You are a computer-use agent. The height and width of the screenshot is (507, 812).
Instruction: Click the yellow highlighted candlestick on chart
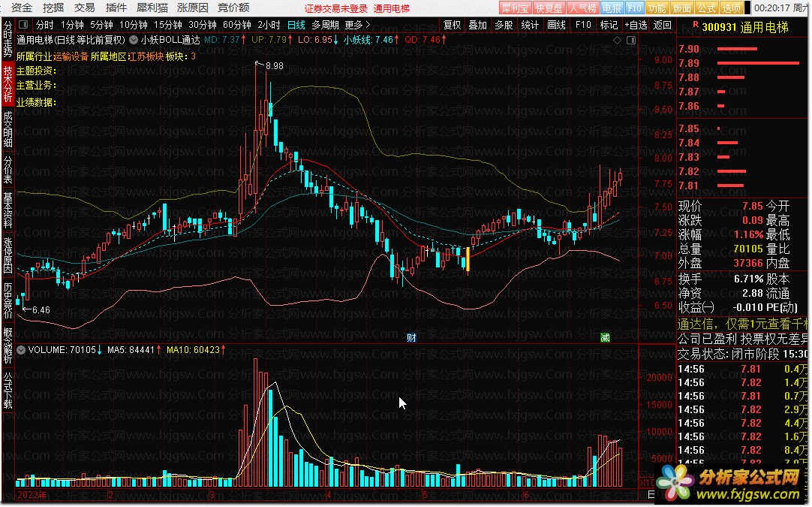tap(468, 258)
